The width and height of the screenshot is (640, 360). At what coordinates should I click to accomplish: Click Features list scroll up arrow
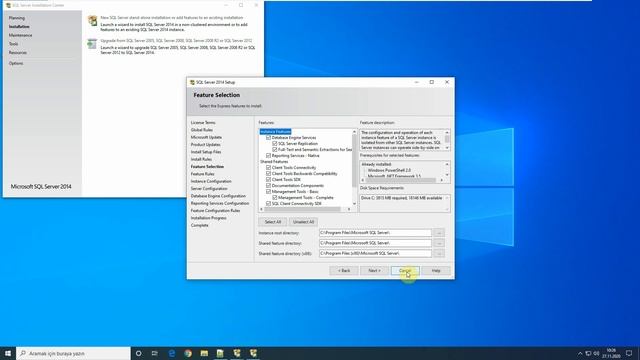tap(354, 132)
